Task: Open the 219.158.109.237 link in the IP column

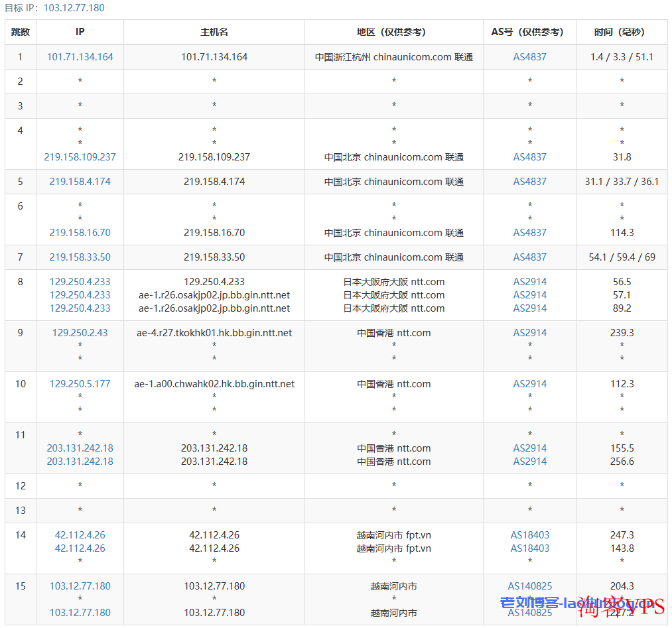Action: (x=80, y=157)
